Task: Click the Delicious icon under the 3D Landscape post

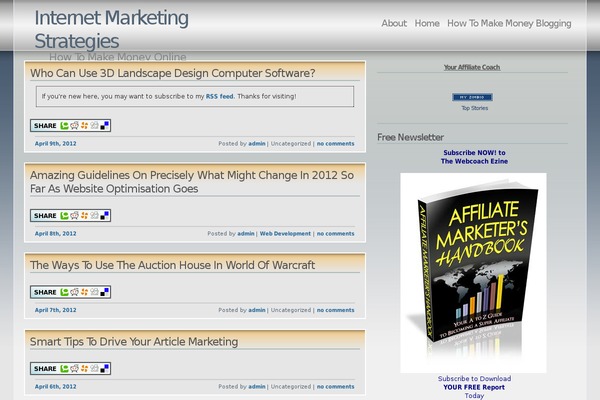Action: [x=104, y=126]
